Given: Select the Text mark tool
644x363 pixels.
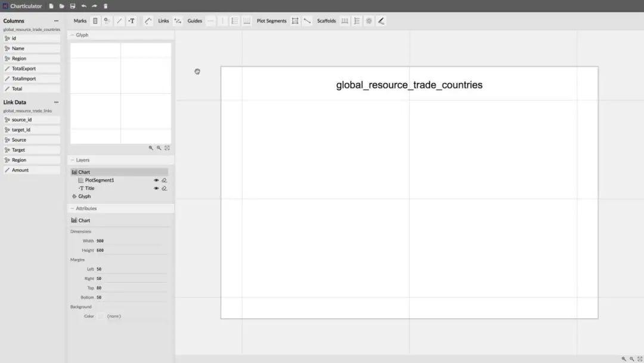Looking at the screenshot, I should 131,21.
